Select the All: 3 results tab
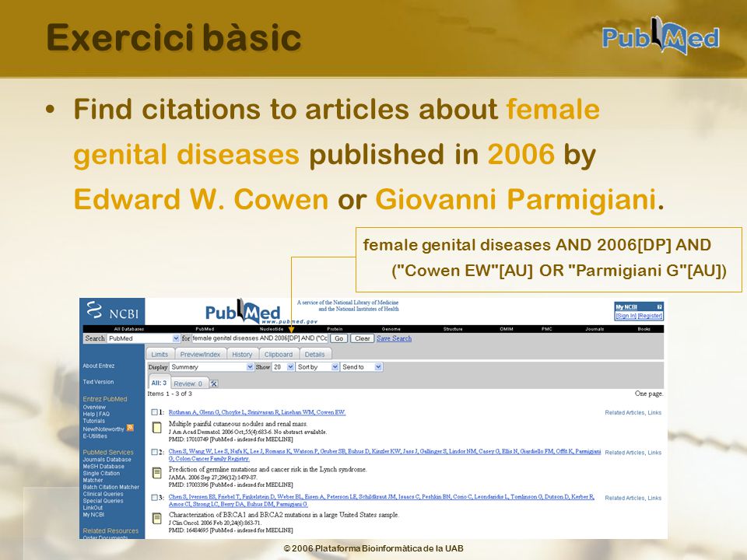747x560 pixels. [159, 383]
